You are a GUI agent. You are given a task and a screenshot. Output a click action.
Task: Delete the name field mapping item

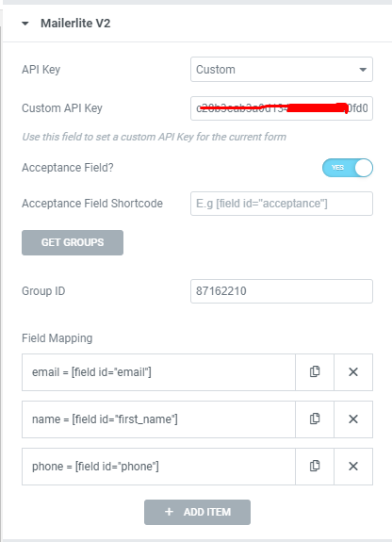click(x=353, y=419)
